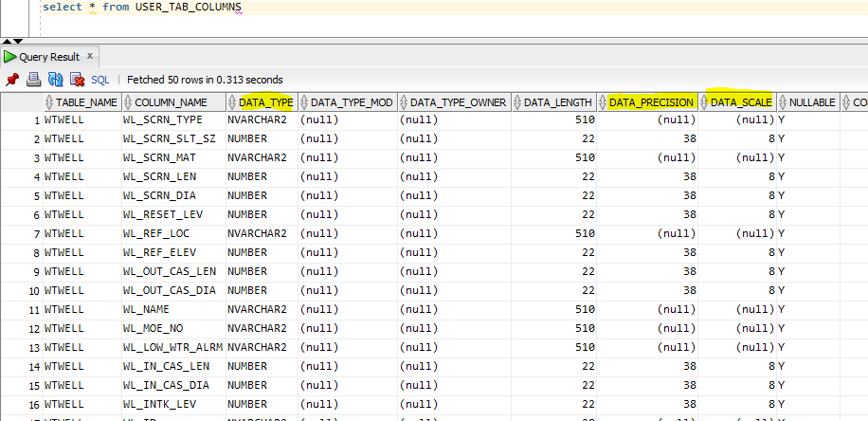Click row number 13 in the grid gutter
868x421 pixels.
pos(22,348)
